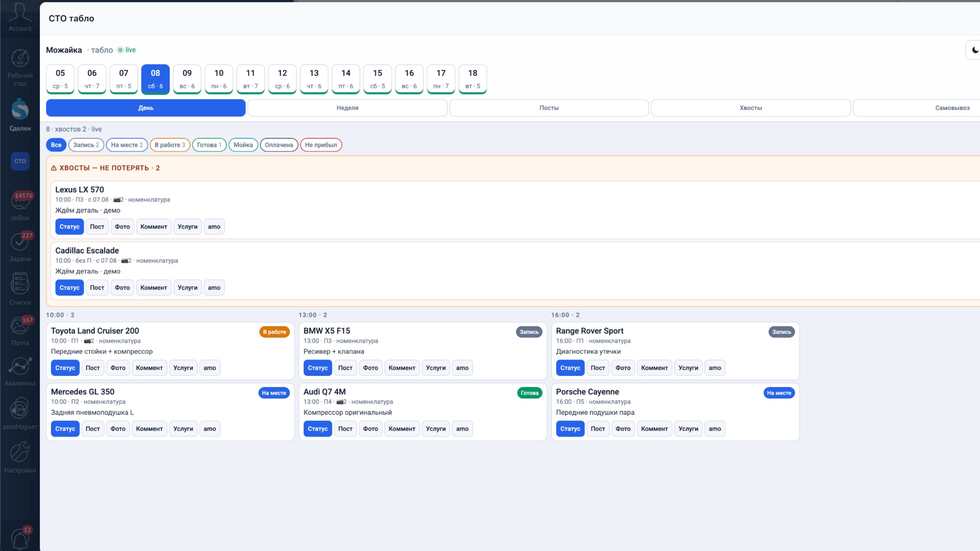The width and height of the screenshot is (980, 551).
Task: Select date 09 вс
Action: point(187,79)
